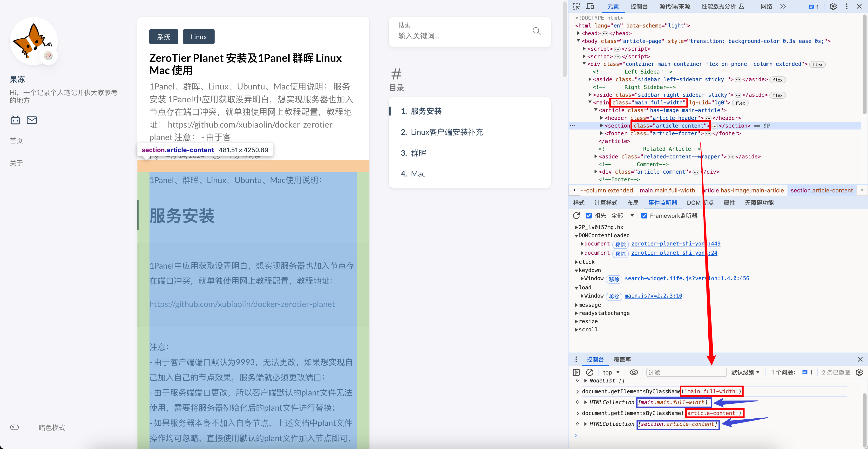Open the 源代码/来源 Sources tab
Image resolution: width=868 pixels, height=449 pixels.
pos(674,7)
